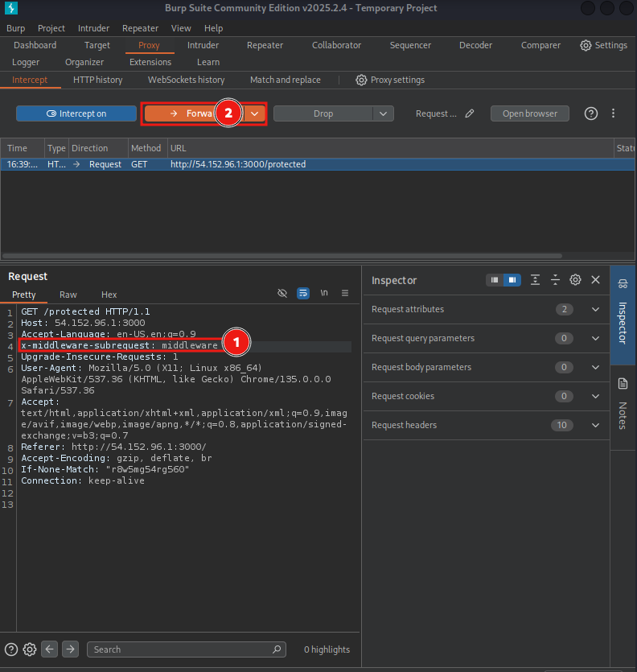Image resolution: width=637 pixels, height=672 pixels.
Task: Click the pencil edit icon next to Request
Action: coord(470,113)
